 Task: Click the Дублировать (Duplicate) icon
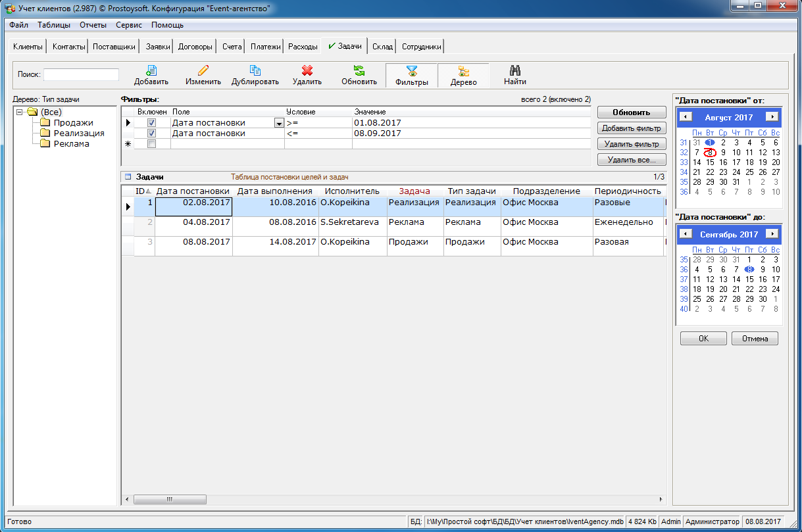pyautogui.click(x=255, y=70)
